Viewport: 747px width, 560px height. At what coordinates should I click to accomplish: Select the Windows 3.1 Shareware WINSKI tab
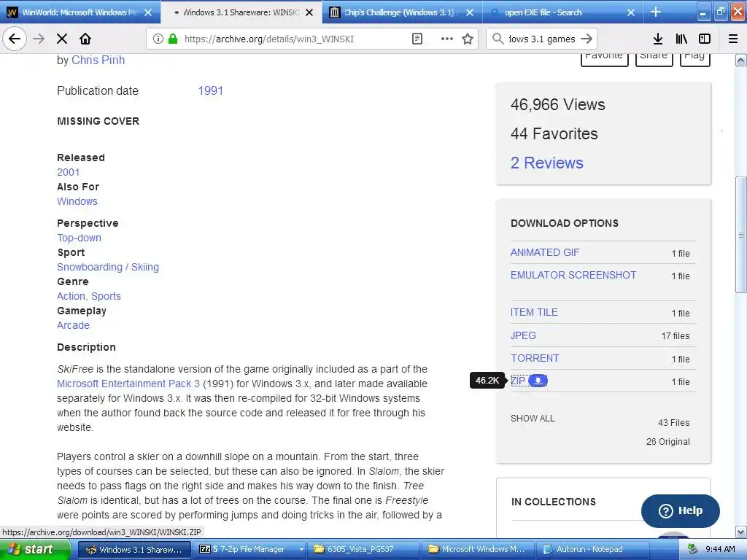[241, 12]
